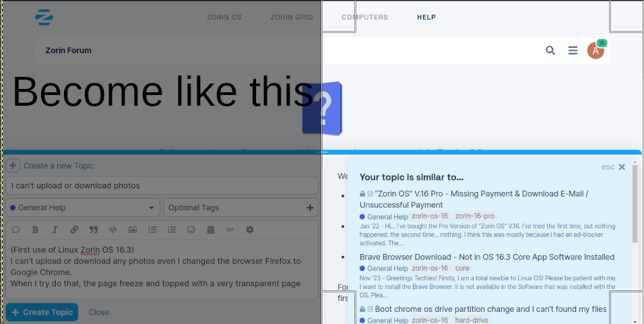This screenshot has width=644, height=324.
Task: Open the emoji picker
Action: coord(191,230)
